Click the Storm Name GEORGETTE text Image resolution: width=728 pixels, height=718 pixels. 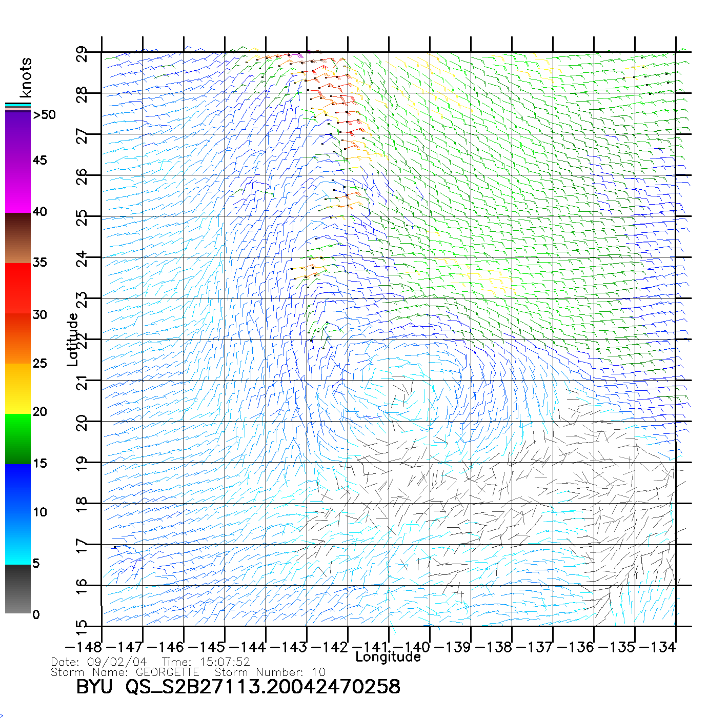125,672
